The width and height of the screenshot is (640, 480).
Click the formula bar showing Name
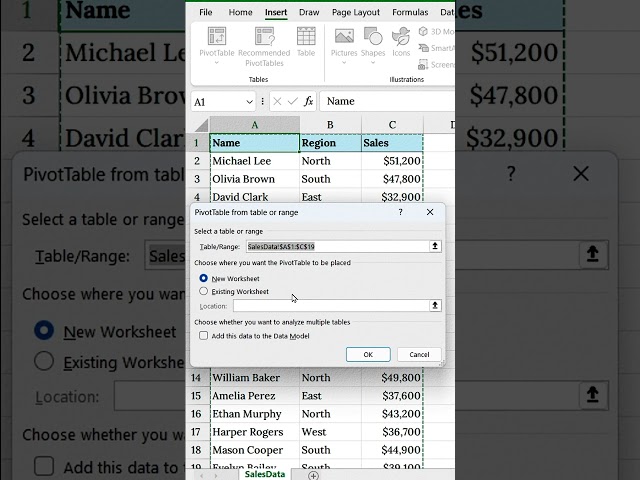tap(387, 101)
